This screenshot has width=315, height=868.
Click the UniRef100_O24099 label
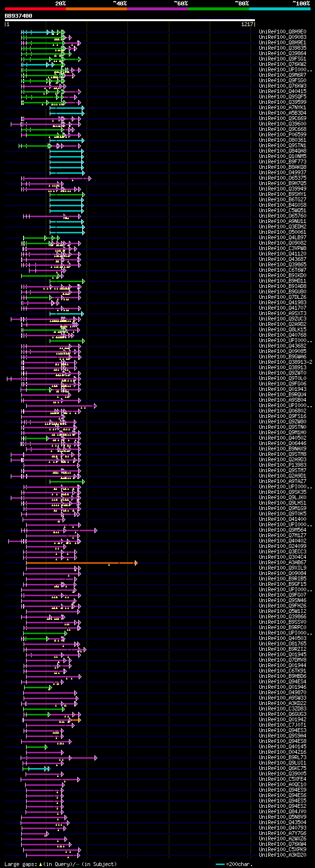click(x=283, y=547)
